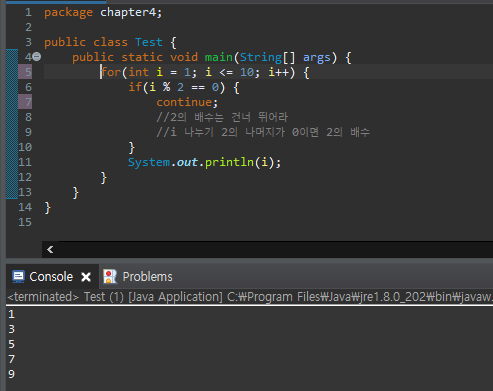Click the comment on line 9

pos(263,132)
